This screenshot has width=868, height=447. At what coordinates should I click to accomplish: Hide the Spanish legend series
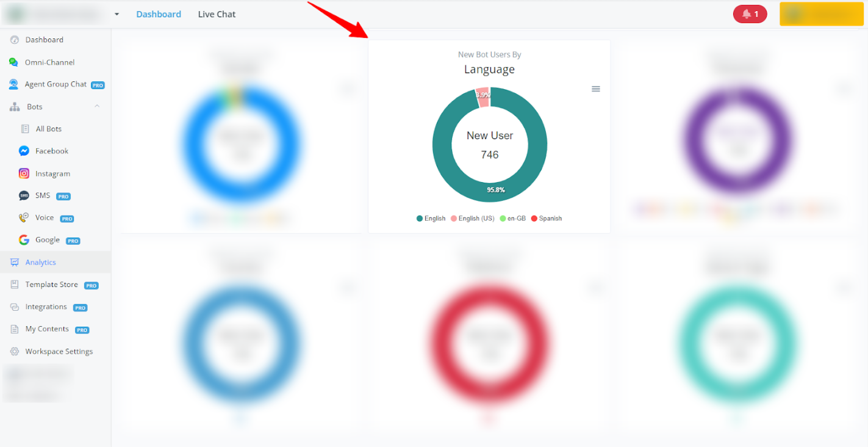coord(547,219)
